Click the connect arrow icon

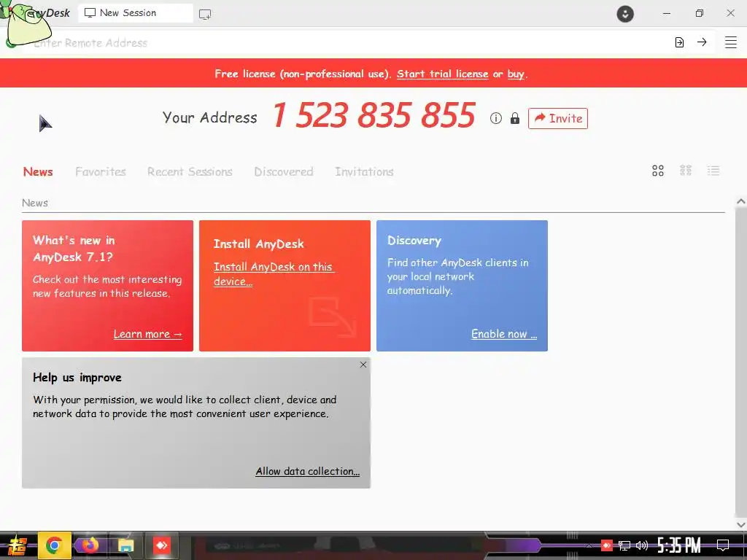702,42
